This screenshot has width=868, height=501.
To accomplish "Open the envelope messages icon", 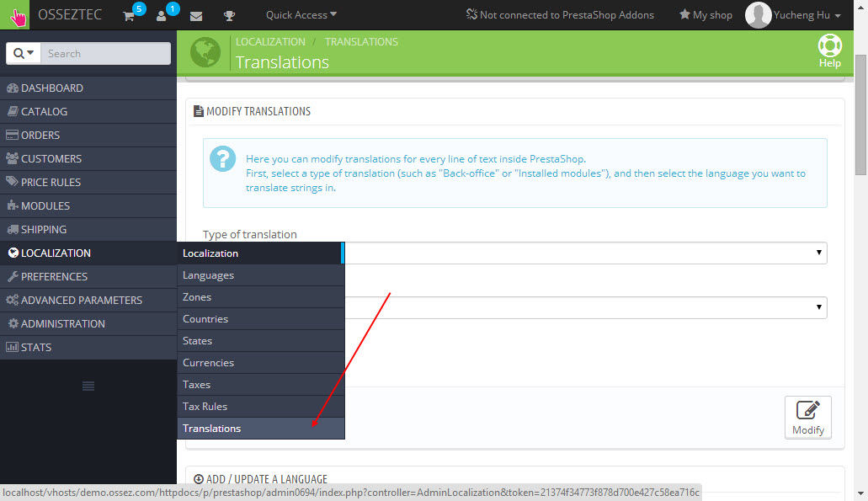I will coord(196,15).
